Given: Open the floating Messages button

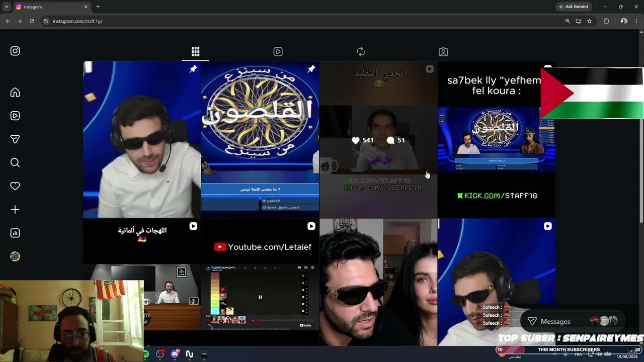Looking at the screenshot, I should point(572,321).
